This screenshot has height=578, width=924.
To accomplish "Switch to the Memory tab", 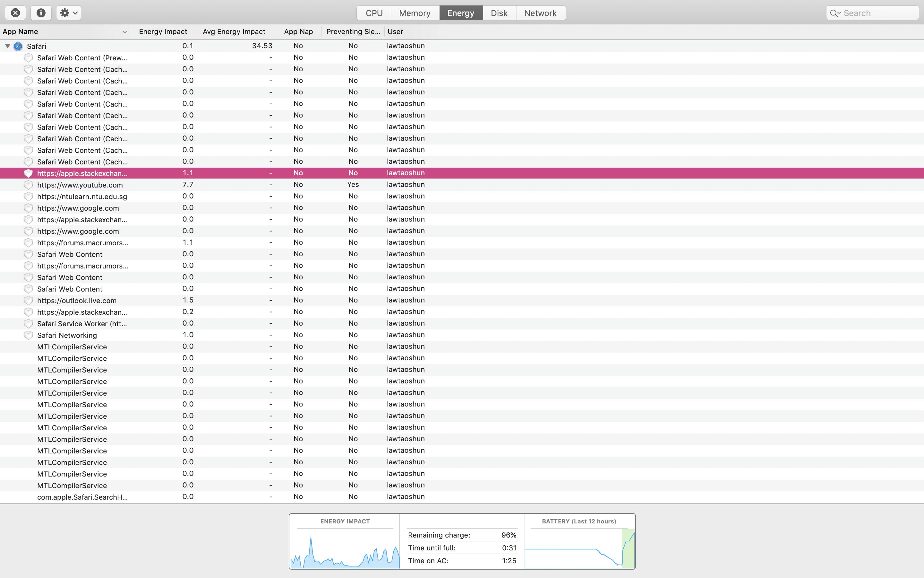I will click(415, 13).
